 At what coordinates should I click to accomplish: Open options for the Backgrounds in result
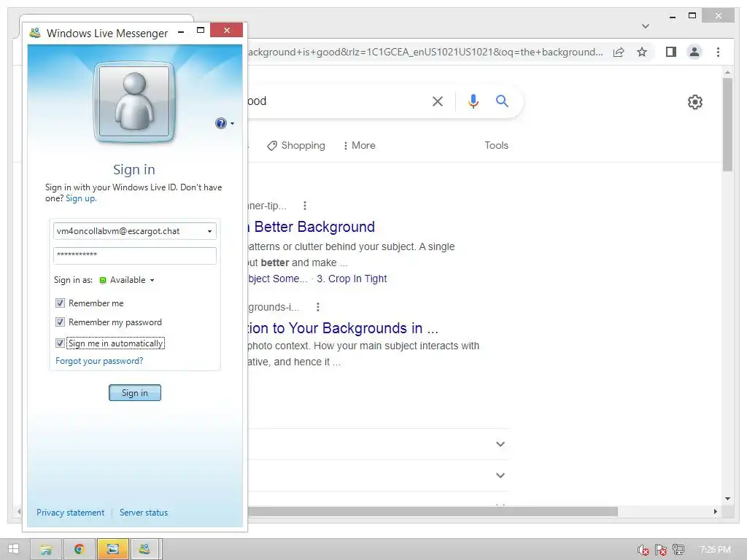[318, 307]
